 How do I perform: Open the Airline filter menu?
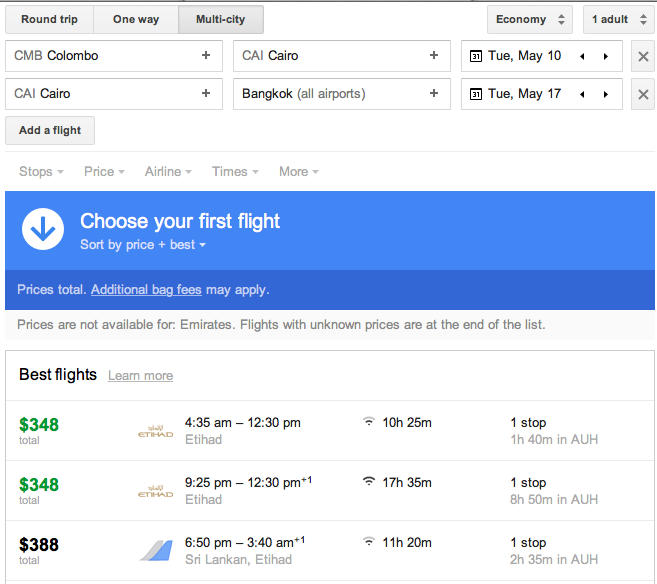[x=168, y=171]
